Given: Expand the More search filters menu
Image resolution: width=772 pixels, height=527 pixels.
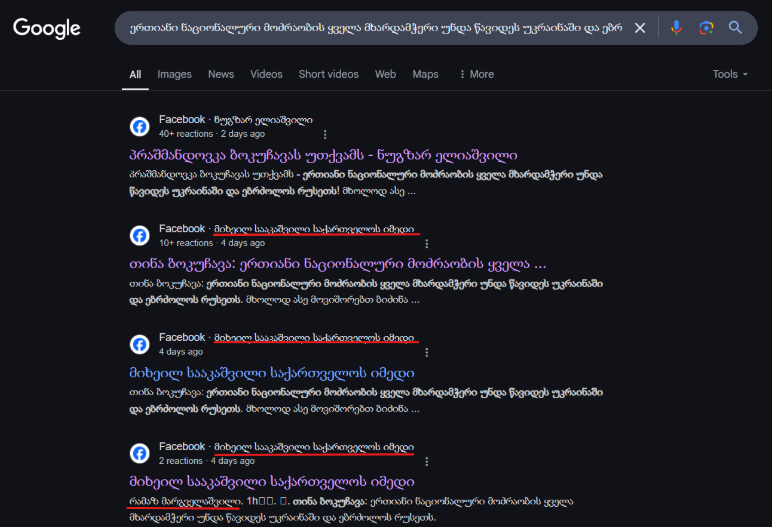Looking at the screenshot, I should pyautogui.click(x=477, y=74).
